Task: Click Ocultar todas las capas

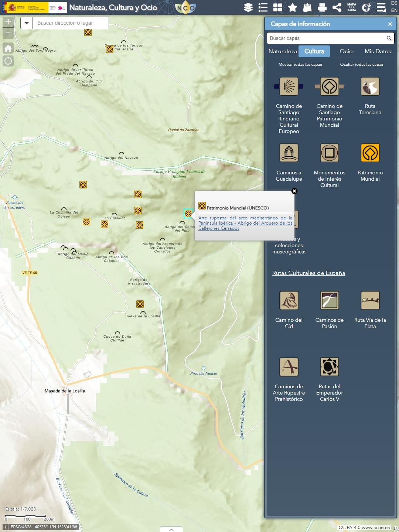Action: pyautogui.click(x=361, y=64)
